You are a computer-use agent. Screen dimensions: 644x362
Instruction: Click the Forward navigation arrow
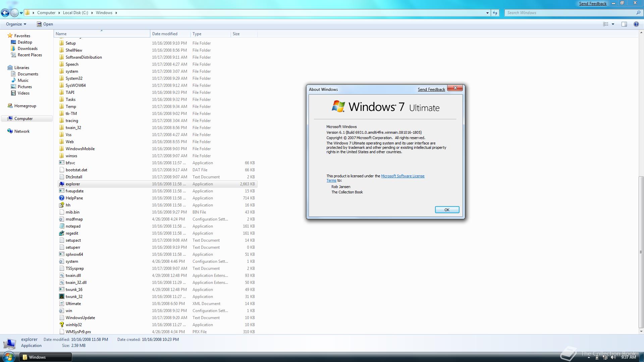[x=14, y=13]
